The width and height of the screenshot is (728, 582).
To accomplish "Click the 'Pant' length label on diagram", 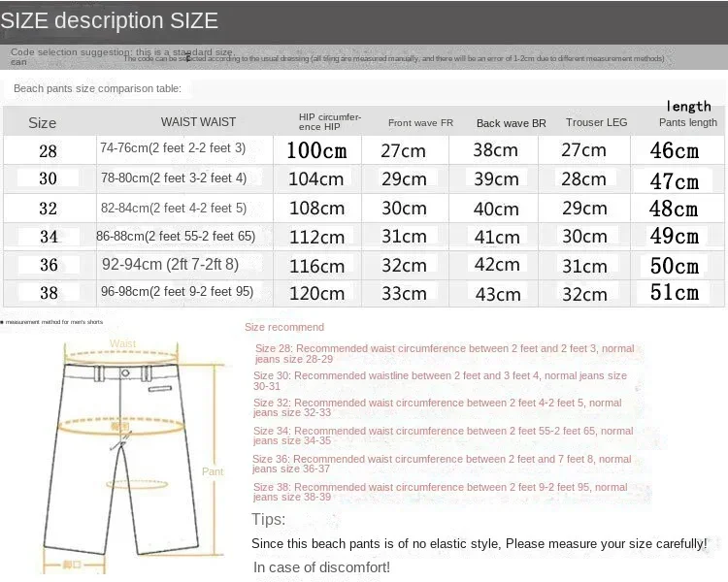I will pos(213,471).
